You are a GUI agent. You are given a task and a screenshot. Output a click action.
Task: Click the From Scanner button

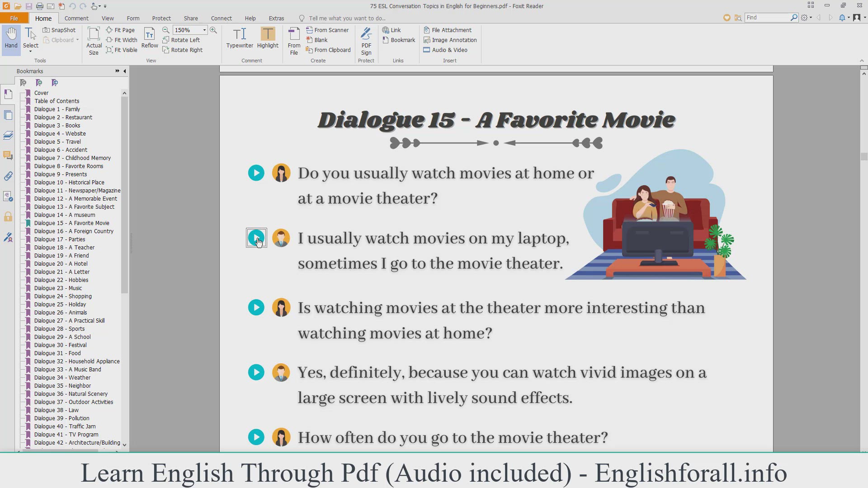pos(331,30)
